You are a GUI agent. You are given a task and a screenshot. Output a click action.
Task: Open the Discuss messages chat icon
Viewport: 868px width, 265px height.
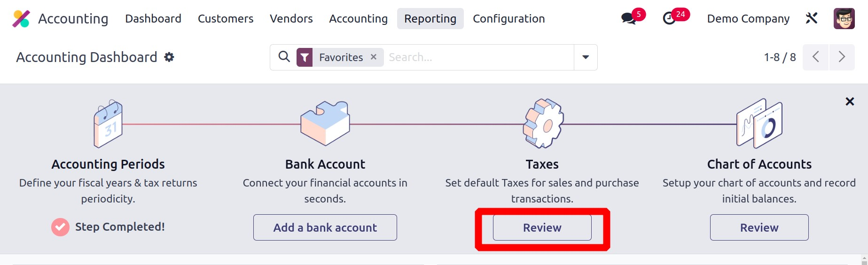pyautogui.click(x=628, y=19)
